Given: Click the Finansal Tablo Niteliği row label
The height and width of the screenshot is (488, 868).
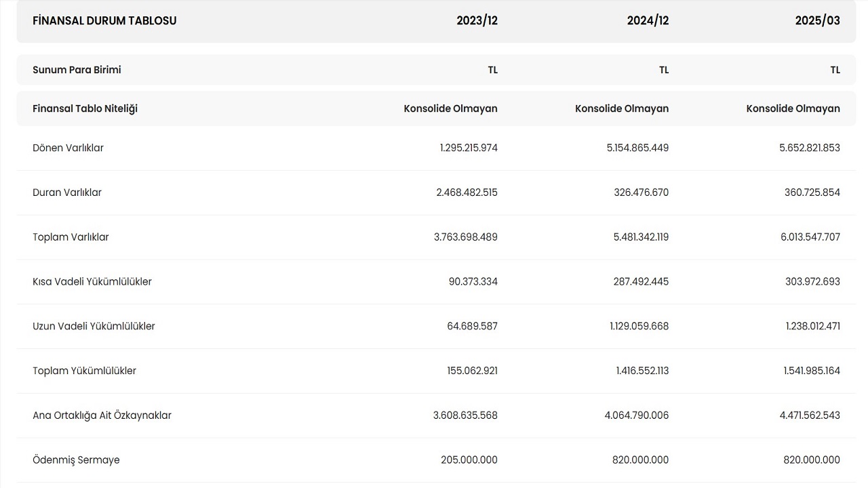Looking at the screenshot, I should coord(85,108).
